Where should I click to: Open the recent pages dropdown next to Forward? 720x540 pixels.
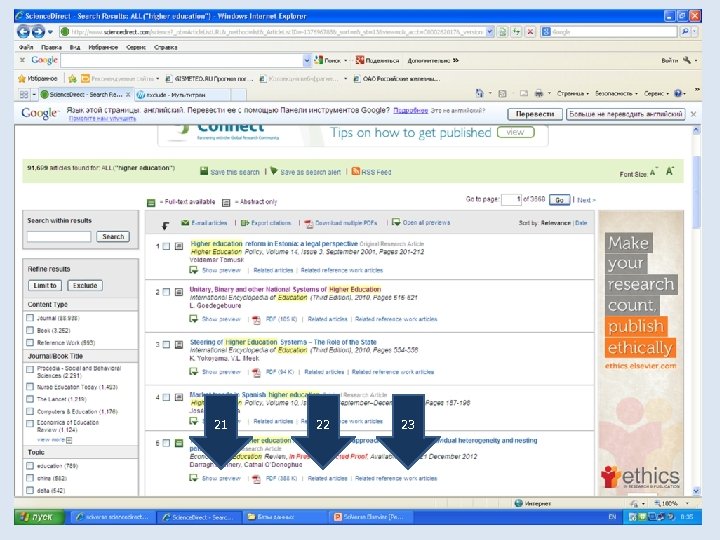(50, 32)
